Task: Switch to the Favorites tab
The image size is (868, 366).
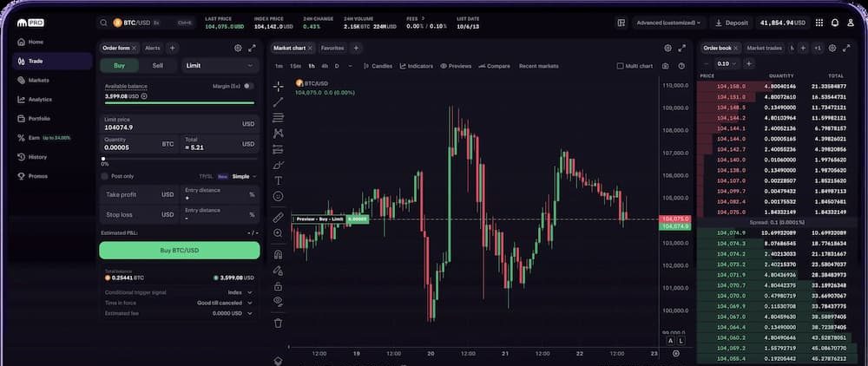Action: point(332,48)
